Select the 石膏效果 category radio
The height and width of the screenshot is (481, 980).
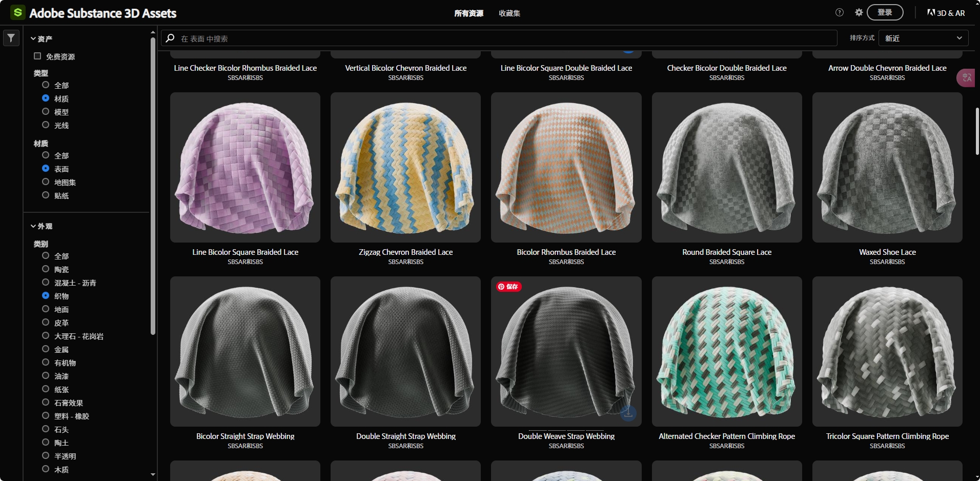tap(46, 402)
